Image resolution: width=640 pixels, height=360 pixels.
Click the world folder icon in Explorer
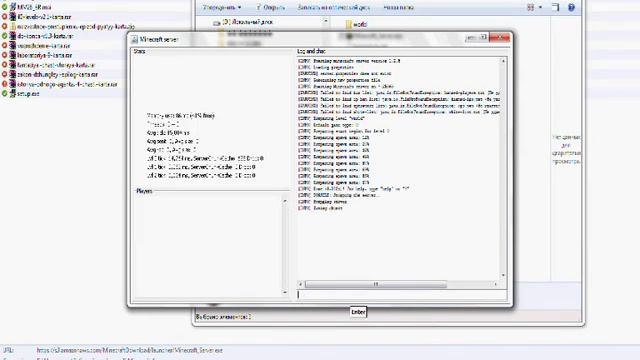349,24
